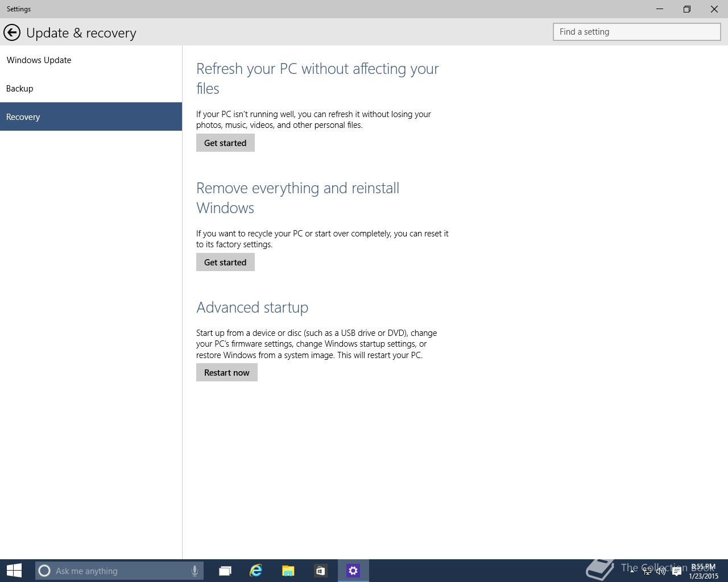Click the Cortana circle icon
Image resolution: width=728 pixels, height=582 pixels.
pyautogui.click(x=44, y=571)
